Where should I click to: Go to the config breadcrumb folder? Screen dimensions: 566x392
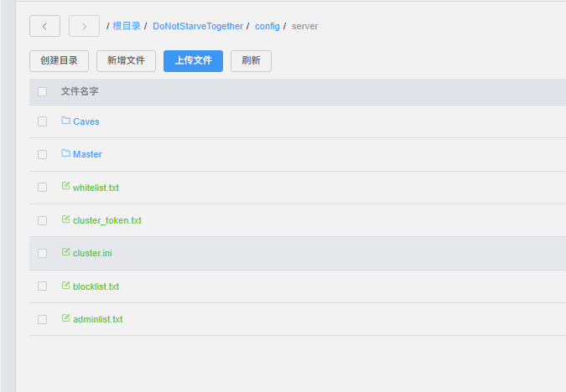(x=267, y=26)
